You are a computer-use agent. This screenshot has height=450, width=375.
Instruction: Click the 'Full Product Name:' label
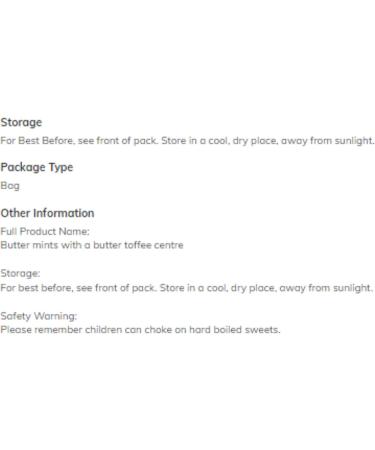click(45, 231)
